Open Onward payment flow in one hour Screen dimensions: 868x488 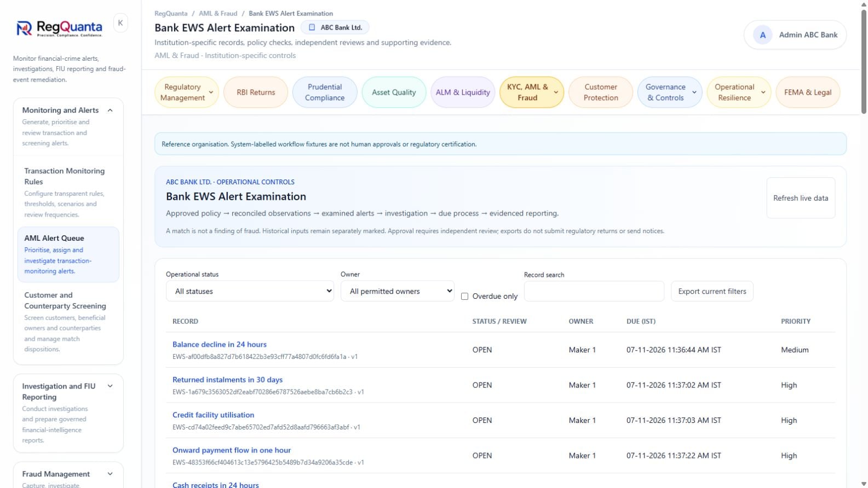[232, 450]
